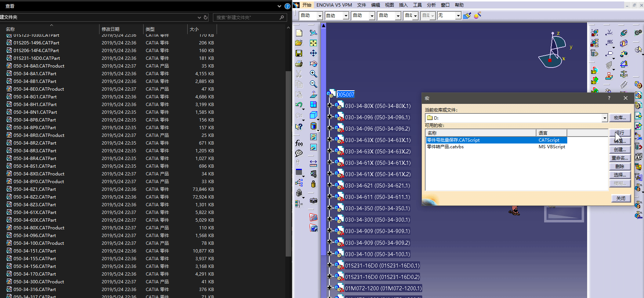Viewport: 644px width, 298px height.
Task: Select file 050-34-8Z1.CATPart in Explorer
Action: click(x=35, y=189)
